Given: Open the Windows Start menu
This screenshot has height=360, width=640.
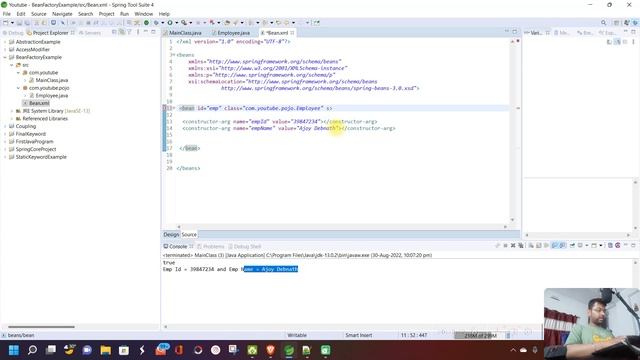Looking at the screenshot, I should [x=13, y=350].
